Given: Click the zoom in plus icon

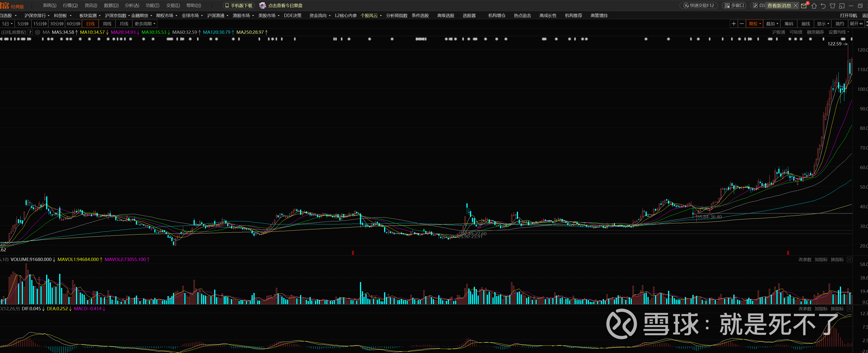Looking at the screenshot, I should (734, 24).
